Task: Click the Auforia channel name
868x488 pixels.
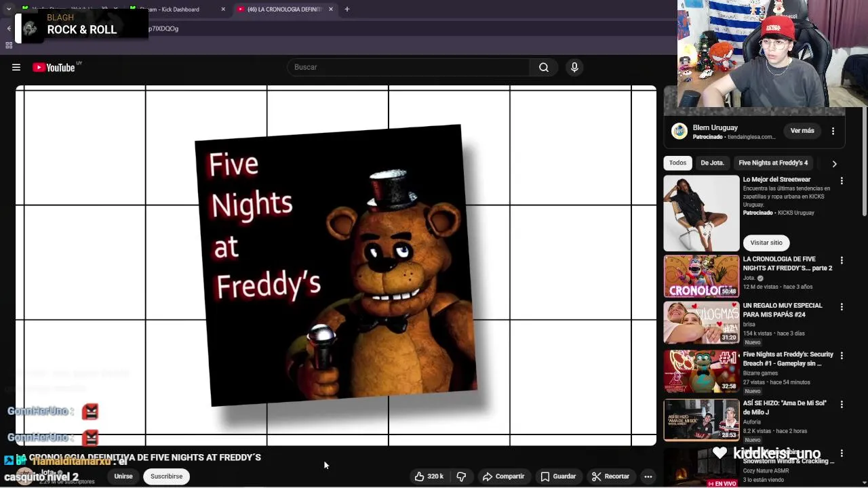Action: pyautogui.click(x=752, y=422)
